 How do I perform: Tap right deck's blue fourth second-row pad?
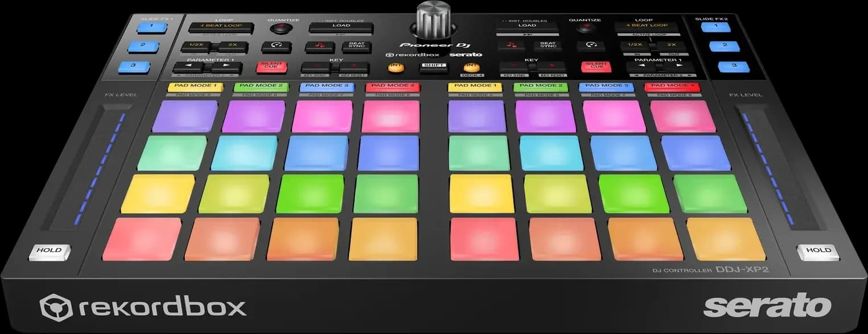pyautogui.click(x=696, y=153)
